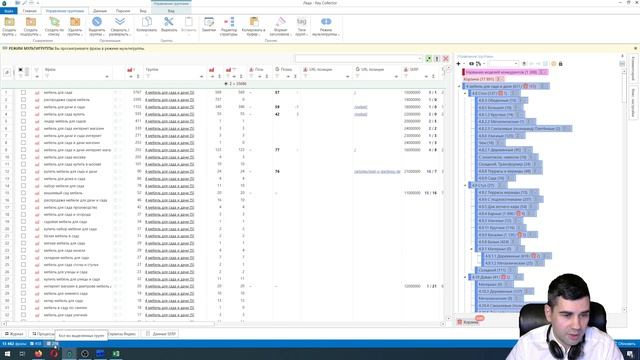Open the Данные SERP bottom tab
The image size is (640, 360).
pos(161,334)
